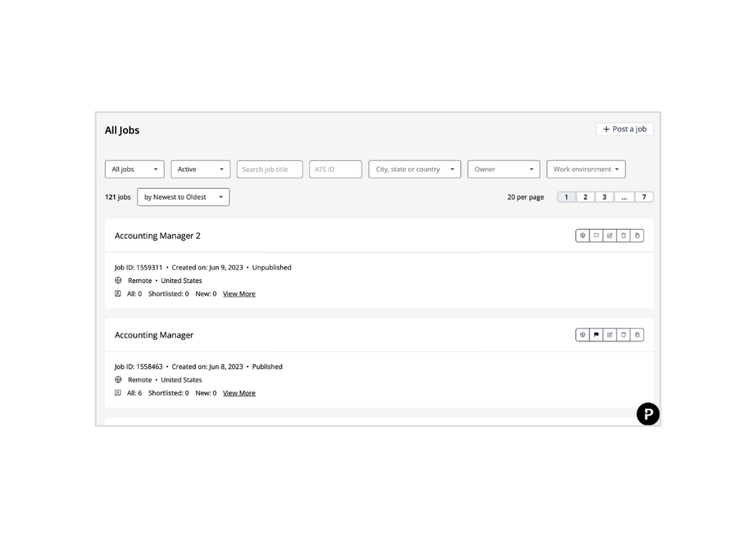756x538 pixels.
Task: Expand the Work environment dropdown
Action: click(x=586, y=170)
